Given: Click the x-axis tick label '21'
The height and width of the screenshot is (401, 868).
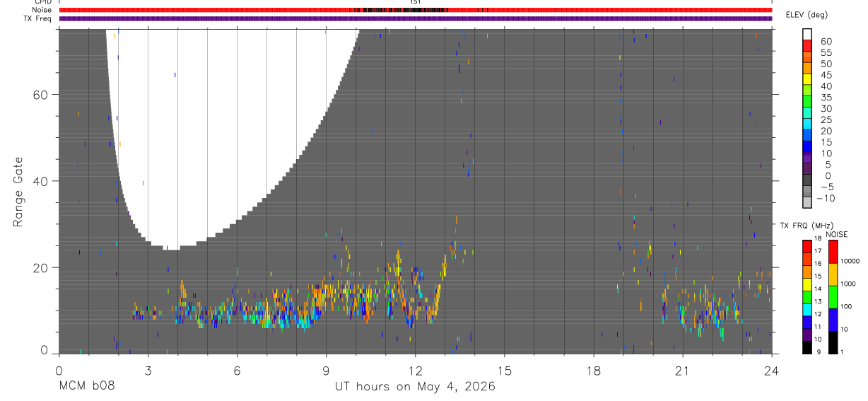Looking at the screenshot, I should [682, 371].
